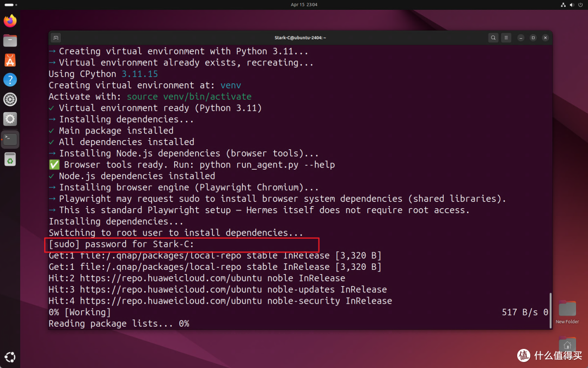
Task: Click 'Virtual environment ready (Python 3.11)' line
Action: pos(155,108)
